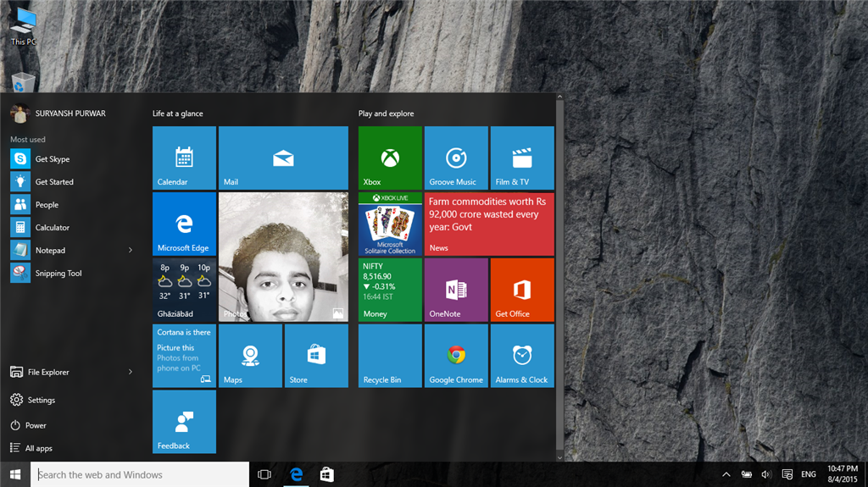The width and height of the screenshot is (868, 487).
Task: Open the Calendar tile
Action: pos(184,158)
